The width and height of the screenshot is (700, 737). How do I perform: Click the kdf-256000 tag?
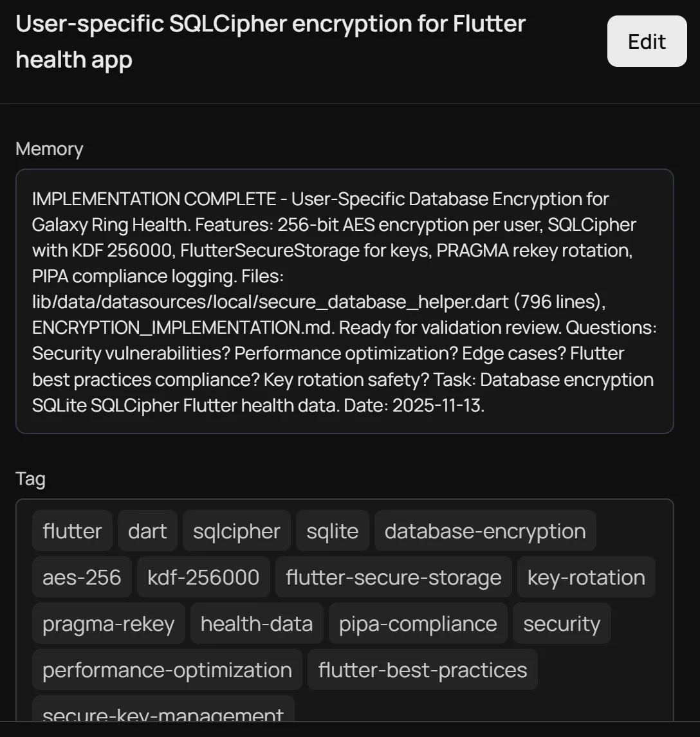tap(203, 577)
